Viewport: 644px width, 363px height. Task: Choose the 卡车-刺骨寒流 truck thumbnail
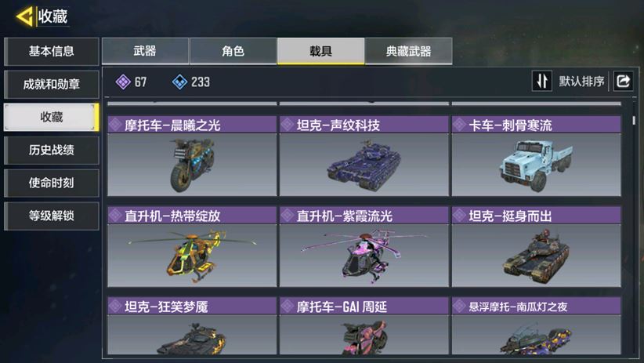pyautogui.click(x=537, y=156)
